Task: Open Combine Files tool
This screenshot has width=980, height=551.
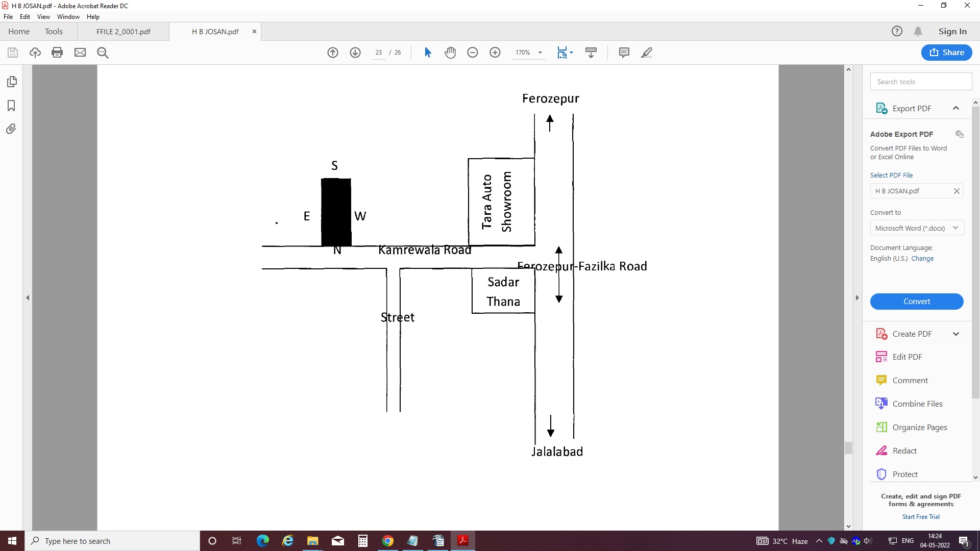Action: [917, 404]
